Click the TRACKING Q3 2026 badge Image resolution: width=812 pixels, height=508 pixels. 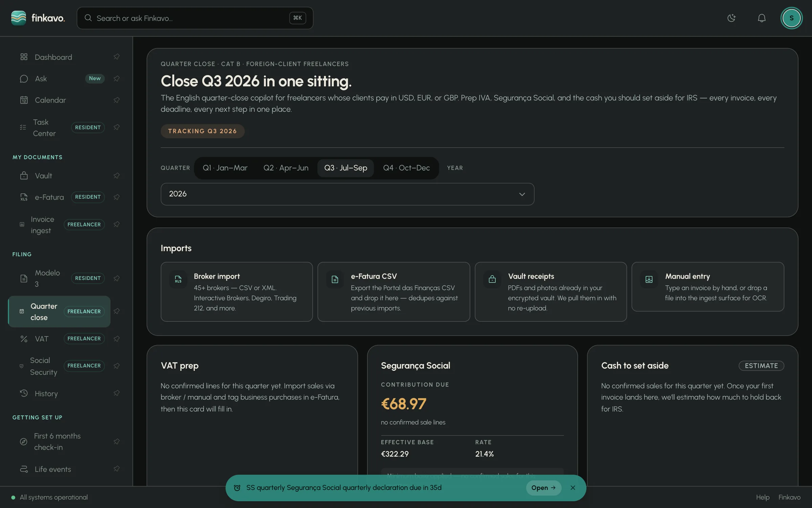202,131
